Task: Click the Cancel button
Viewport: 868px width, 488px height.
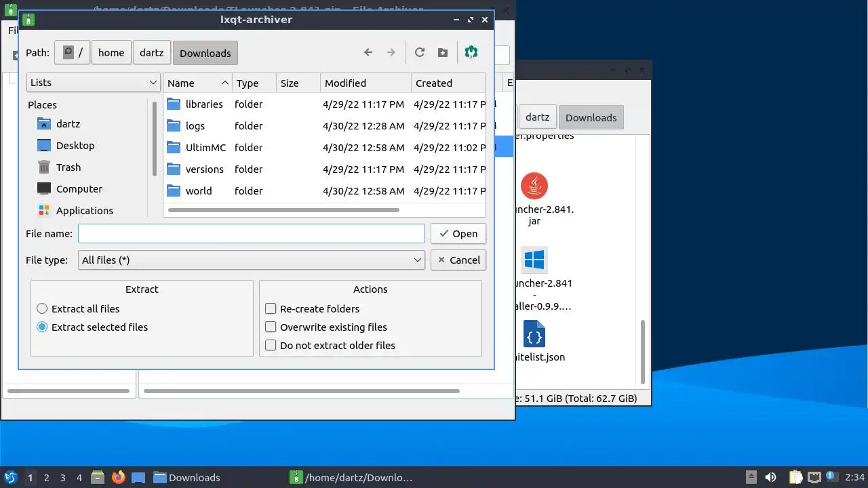Action: tap(458, 260)
